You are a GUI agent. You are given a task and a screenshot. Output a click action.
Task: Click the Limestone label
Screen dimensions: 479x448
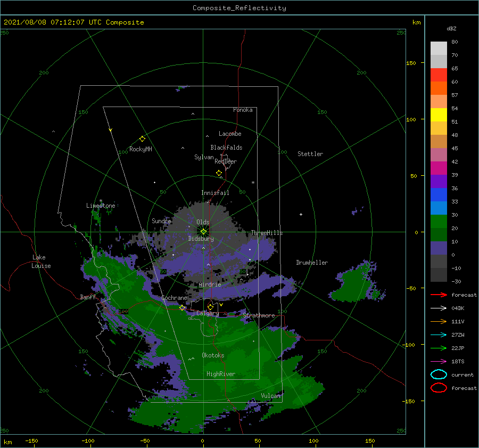pyautogui.click(x=101, y=206)
